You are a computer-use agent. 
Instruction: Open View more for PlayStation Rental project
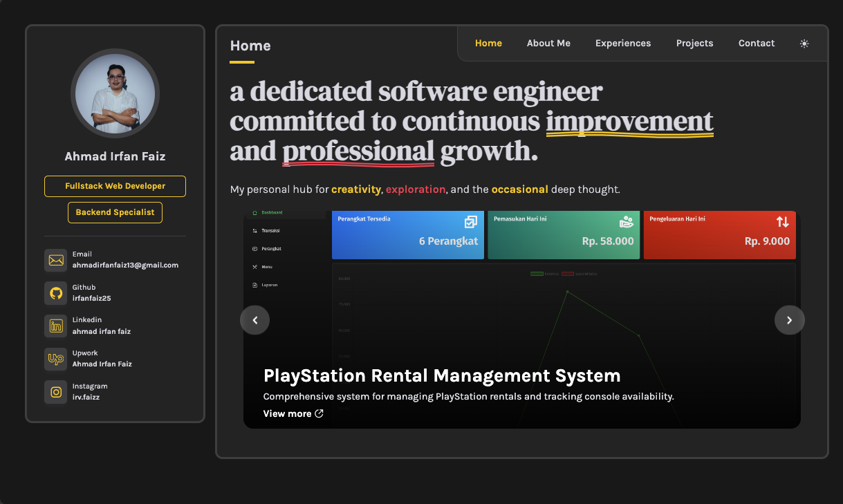[287, 413]
